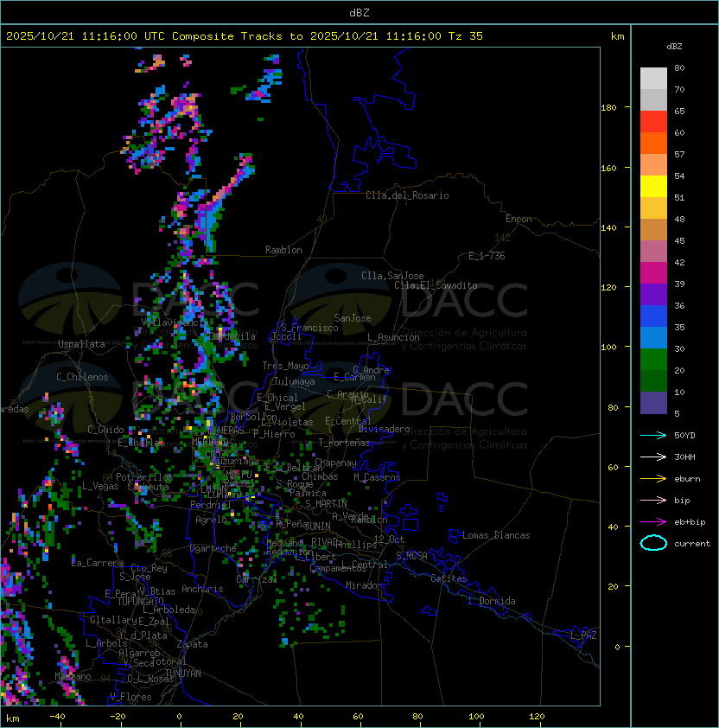Click the 'eb+bip' legend label
The height and width of the screenshot is (728, 719).
tap(690, 522)
